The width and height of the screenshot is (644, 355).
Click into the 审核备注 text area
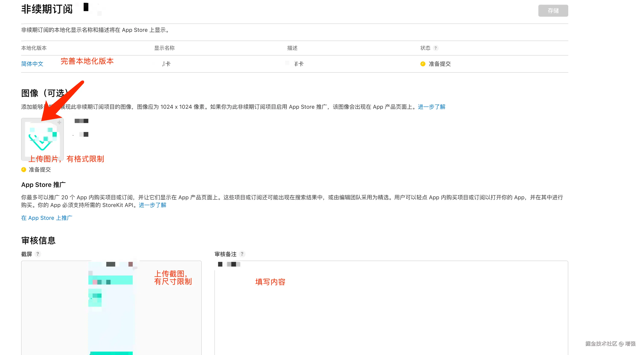click(x=390, y=313)
